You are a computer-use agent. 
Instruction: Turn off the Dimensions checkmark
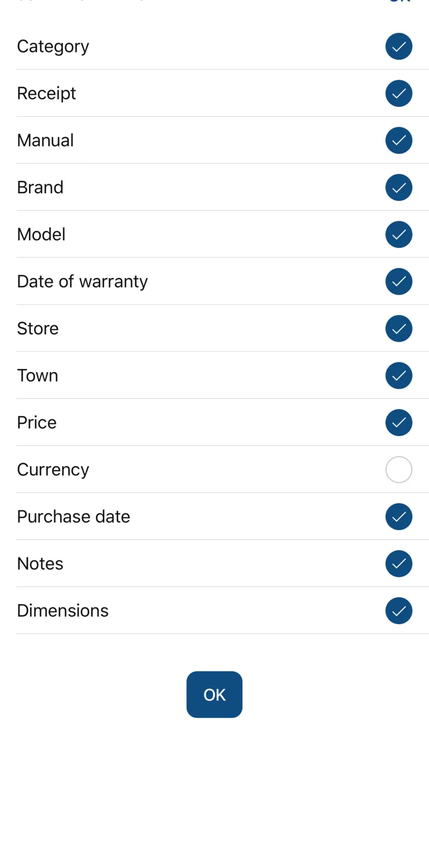(x=398, y=611)
